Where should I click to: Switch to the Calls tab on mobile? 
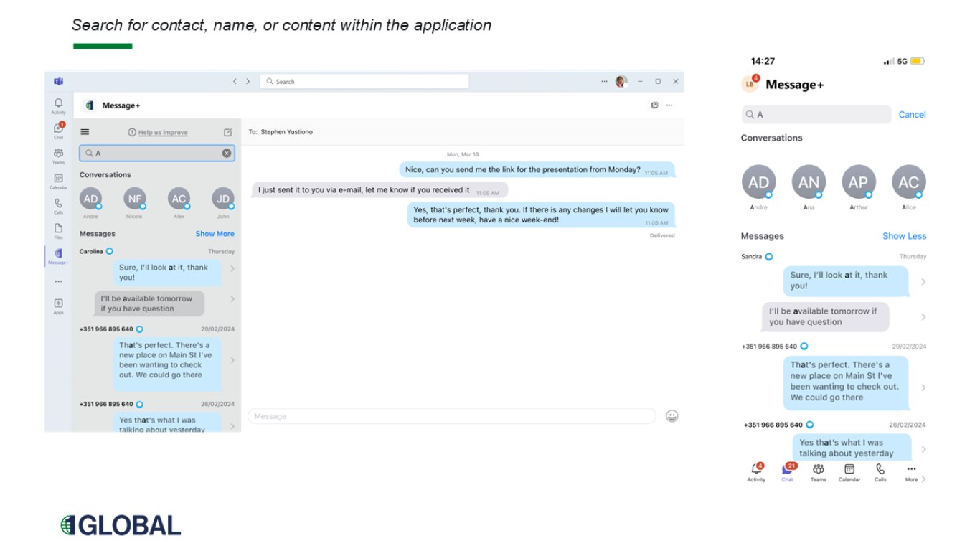click(880, 471)
